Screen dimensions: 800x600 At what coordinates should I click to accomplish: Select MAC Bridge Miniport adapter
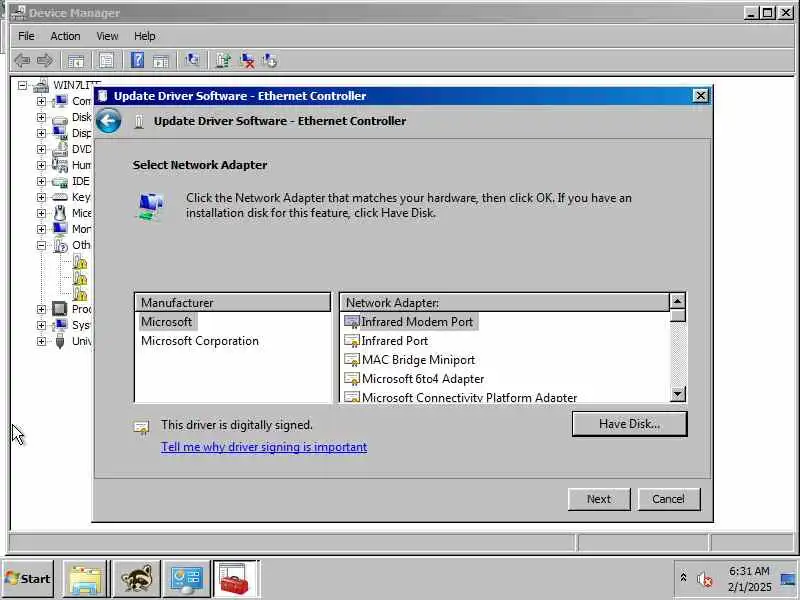(410, 360)
